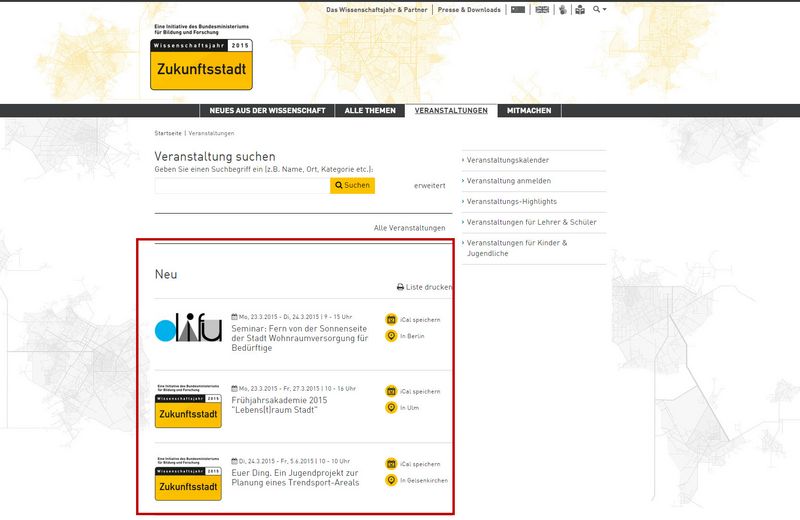Click location pin icon for Gelsenkirchen
The height and width of the screenshot is (520, 800).
click(392, 480)
